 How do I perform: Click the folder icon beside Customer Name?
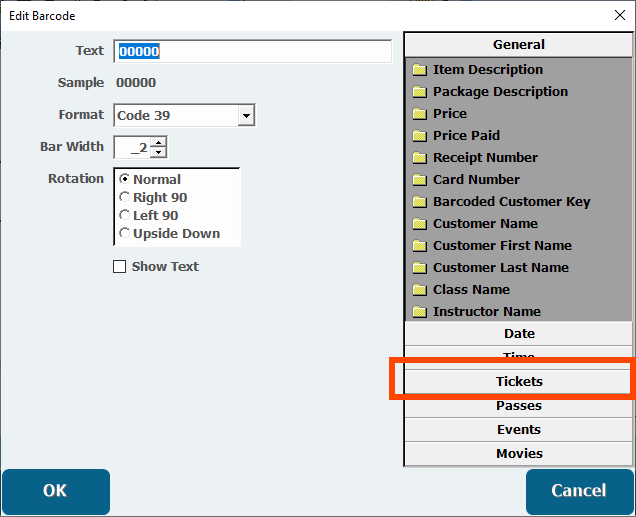(419, 223)
